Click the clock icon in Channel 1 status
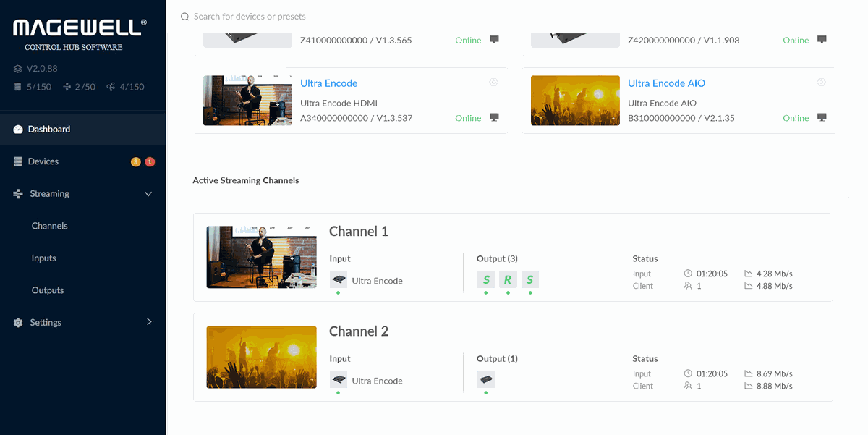Image resolution: width=868 pixels, height=435 pixels. [x=688, y=274]
